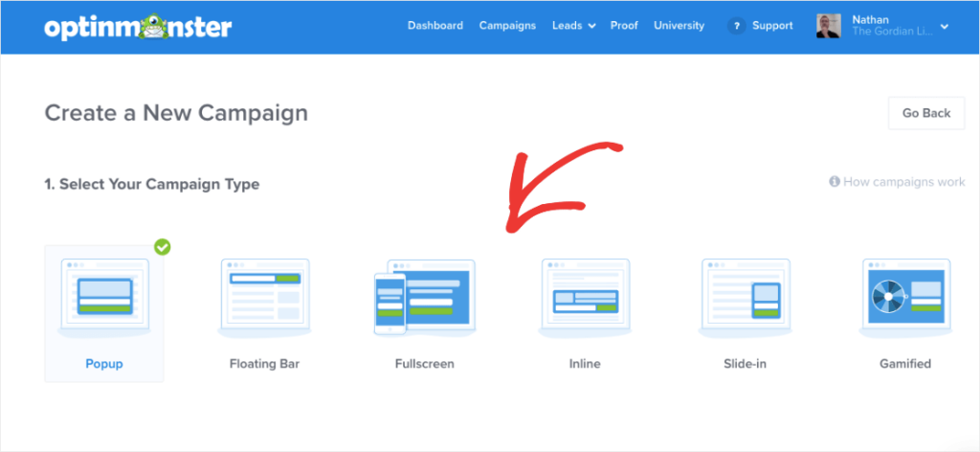This screenshot has height=452, width=980.
Task: Select the Inline campaign illustration
Action: coord(585,298)
